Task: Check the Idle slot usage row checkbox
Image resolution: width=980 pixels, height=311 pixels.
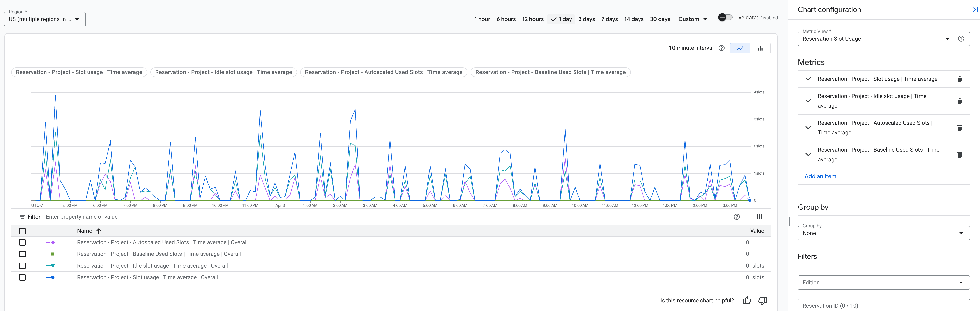Action: click(x=22, y=266)
